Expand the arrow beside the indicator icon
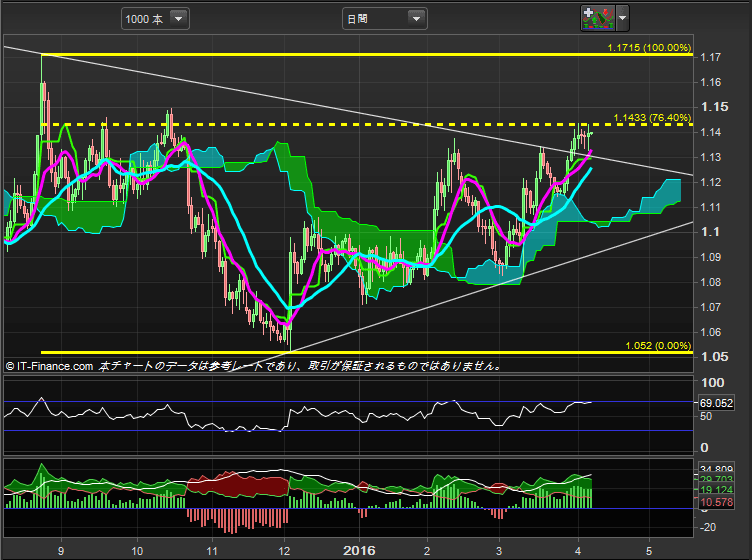Image resolution: width=752 pixels, height=560 pixels. (x=623, y=18)
